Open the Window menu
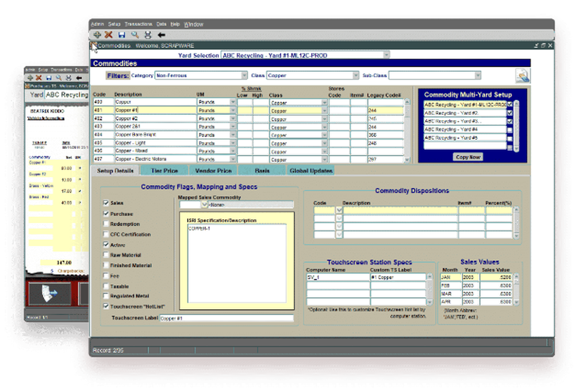The width and height of the screenshot is (575, 392). point(194,24)
